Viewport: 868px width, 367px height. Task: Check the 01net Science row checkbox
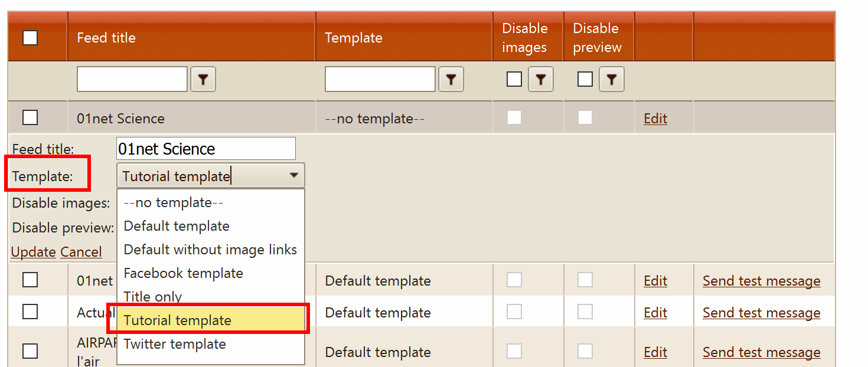coord(30,118)
